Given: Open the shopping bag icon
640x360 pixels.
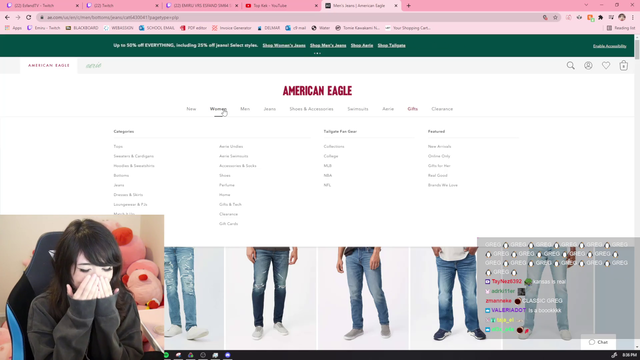Looking at the screenshot, I should [x=623, y=65].
